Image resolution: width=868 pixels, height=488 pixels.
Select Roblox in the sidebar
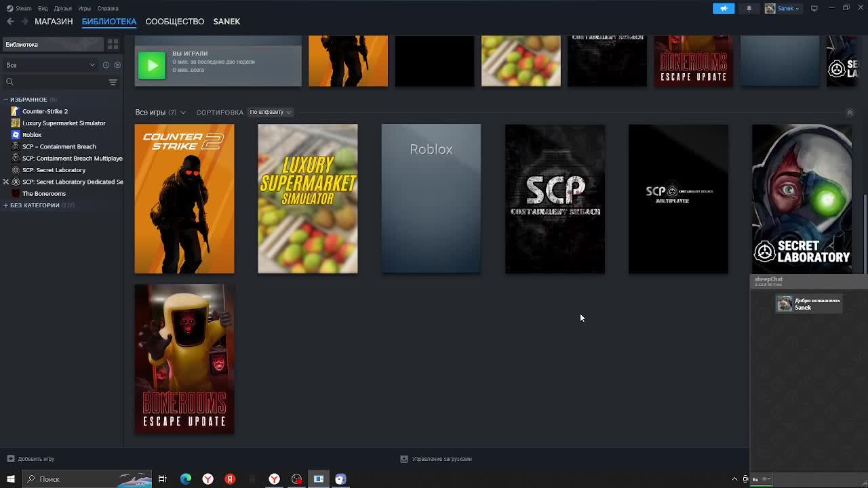click(32, 135)
